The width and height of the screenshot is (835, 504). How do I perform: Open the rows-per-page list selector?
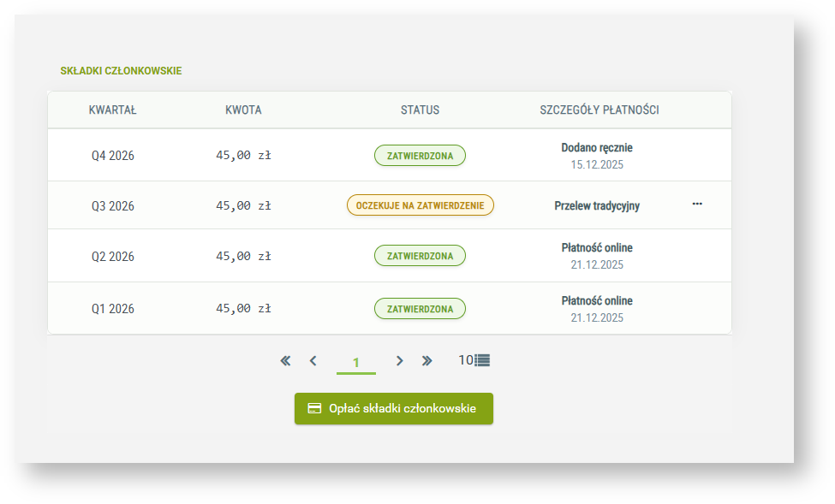click(474, 360)
